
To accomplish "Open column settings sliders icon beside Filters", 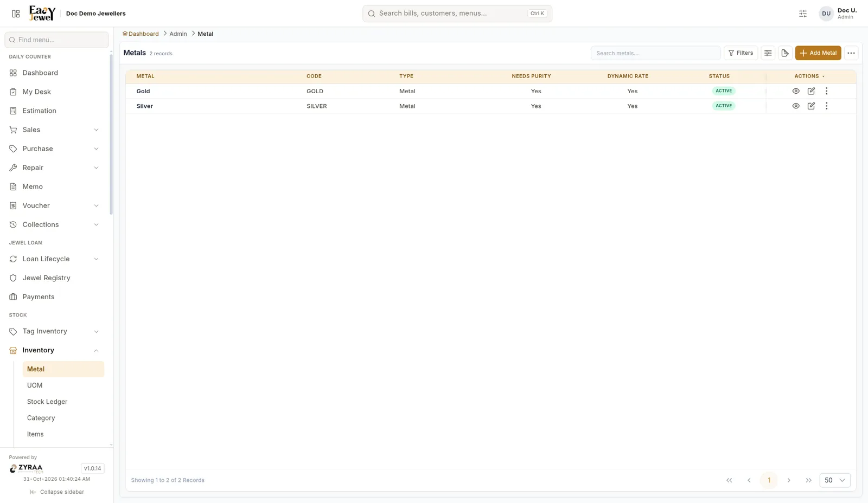I will 768,53.
